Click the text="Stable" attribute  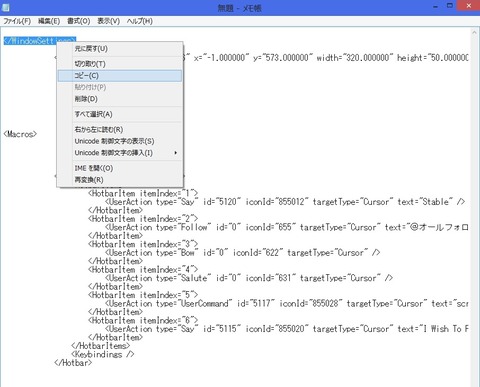(x=425, y=202)
